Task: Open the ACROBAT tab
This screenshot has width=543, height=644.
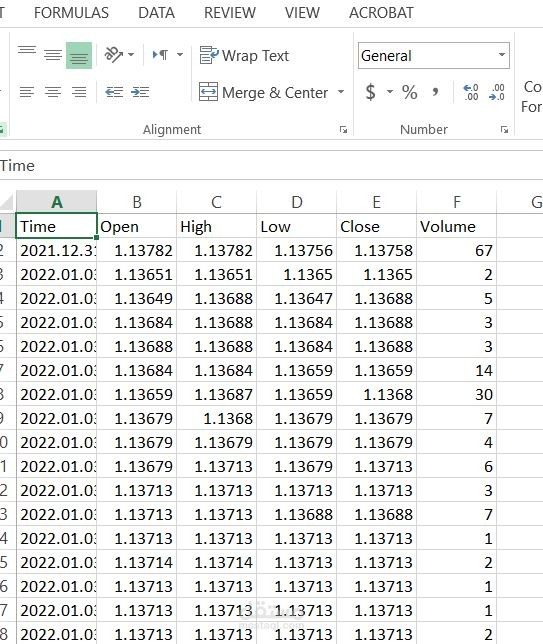Action: [381, 13]
